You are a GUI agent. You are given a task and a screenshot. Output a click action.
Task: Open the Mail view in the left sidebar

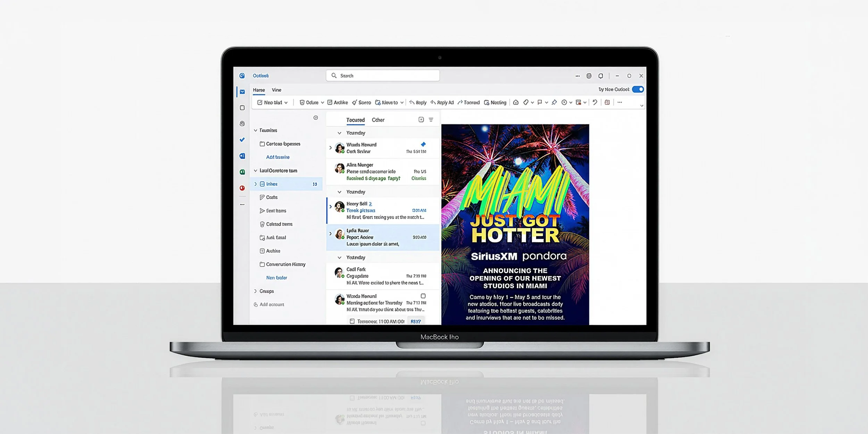242,92
